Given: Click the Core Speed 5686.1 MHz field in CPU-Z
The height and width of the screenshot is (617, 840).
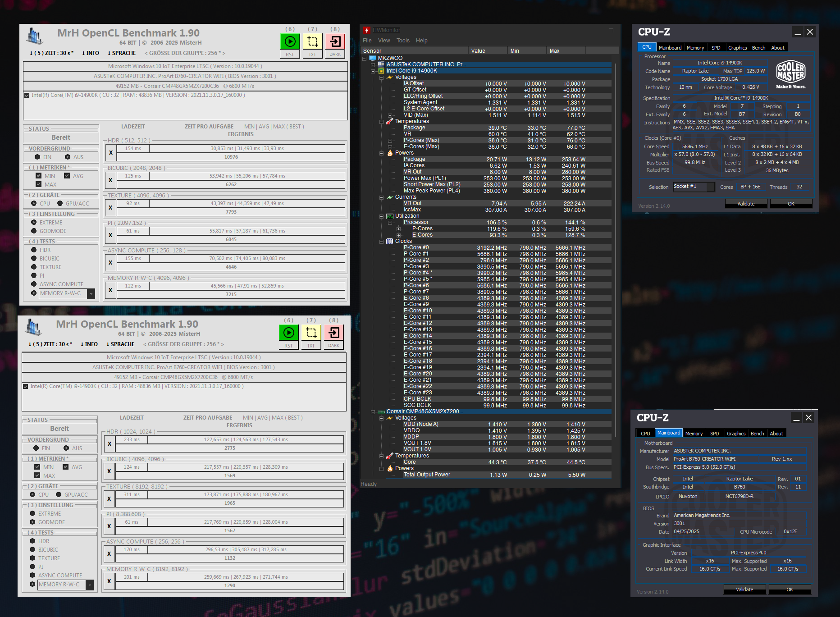Looking at the screenshot, I should click(695, 146).
